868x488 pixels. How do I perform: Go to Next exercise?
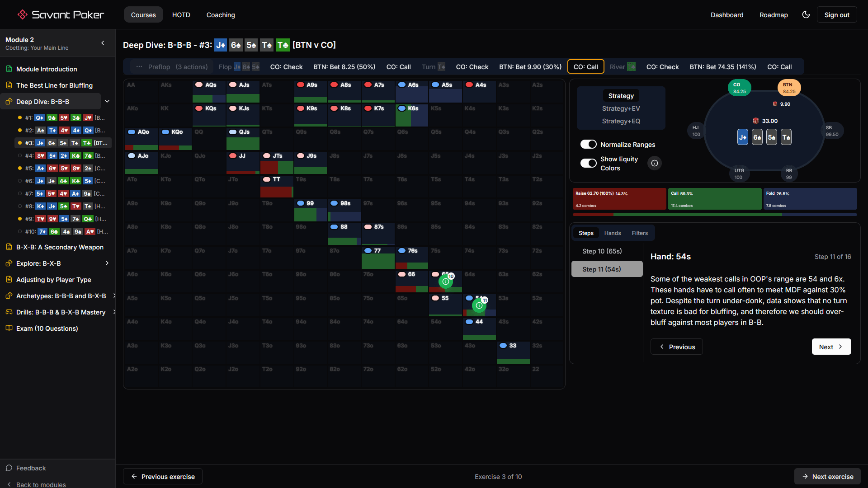point(827,476)
